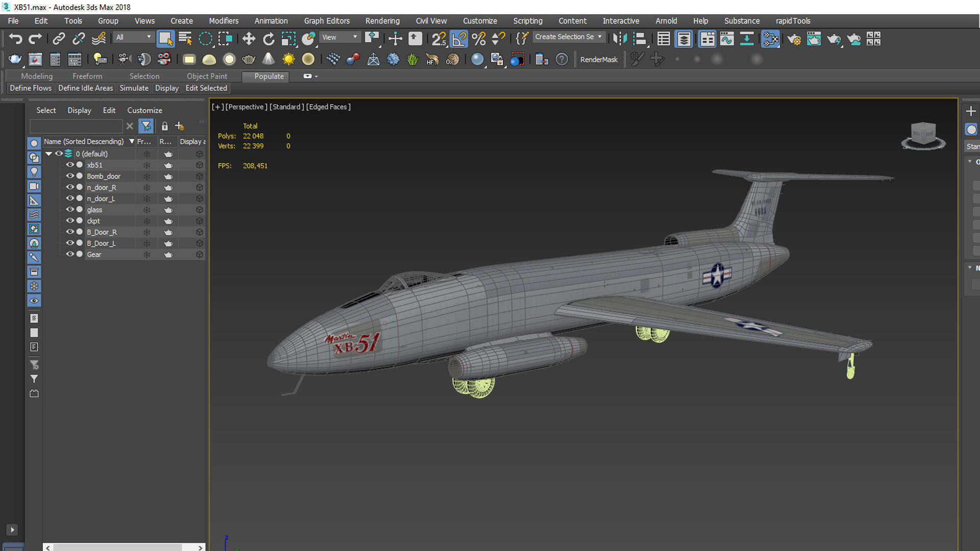980x551 pixels.
Task: Activate the Select Object tool
Action: click(165, 39)
